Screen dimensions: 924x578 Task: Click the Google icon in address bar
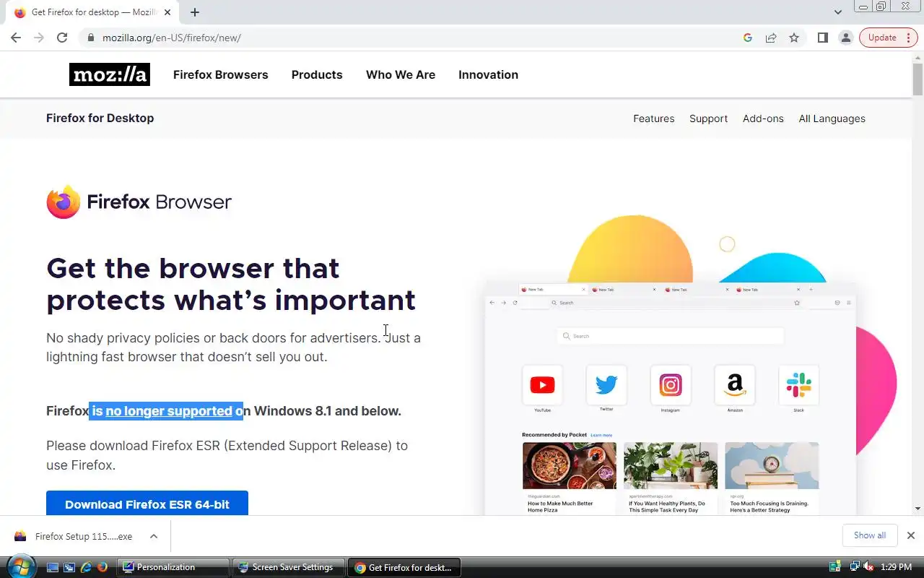coord(748,38)
